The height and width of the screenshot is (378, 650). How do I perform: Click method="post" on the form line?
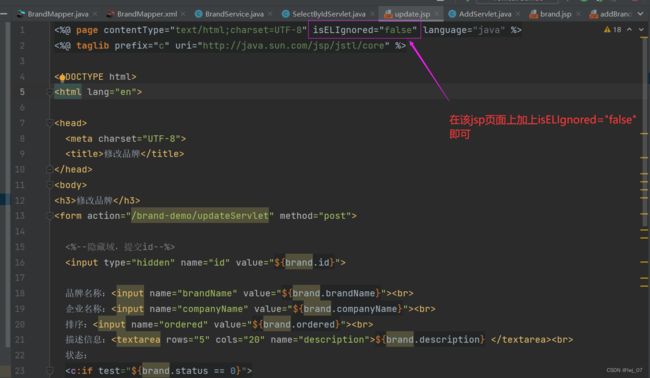315,216
